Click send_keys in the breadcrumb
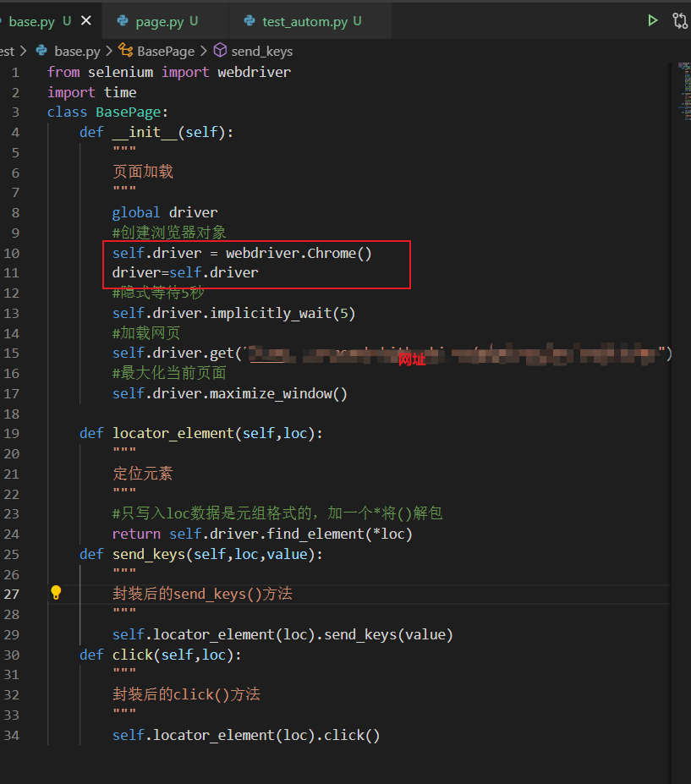This screenshot has height=784, width=691. point(262,52)
